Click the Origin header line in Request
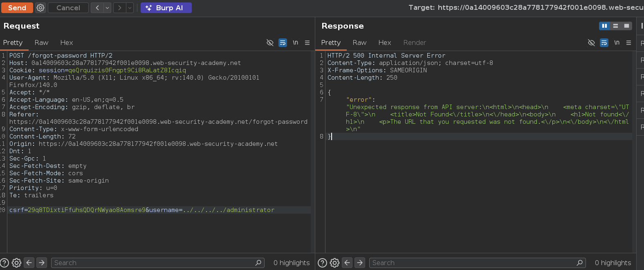The image size is (644, 270). point(144,144)
